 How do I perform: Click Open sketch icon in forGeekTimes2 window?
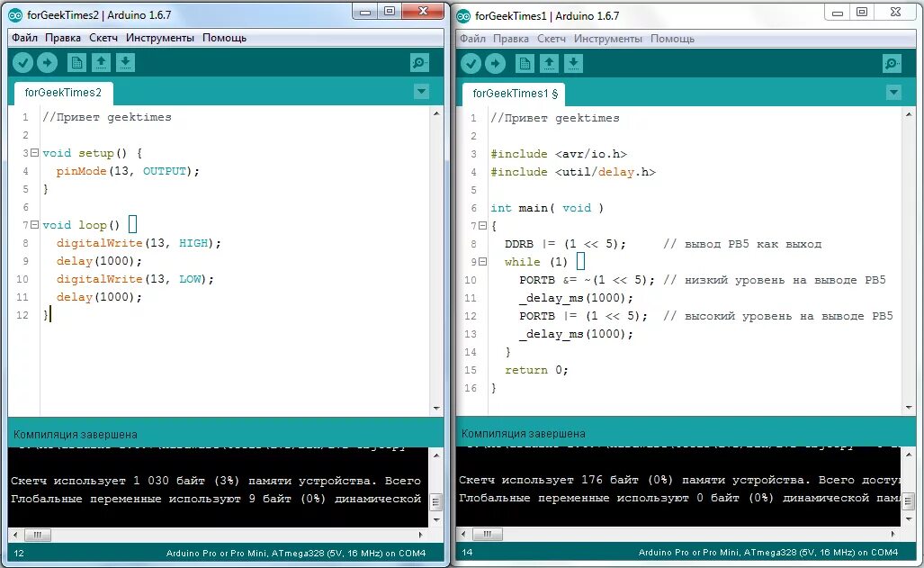coord(102,62)
